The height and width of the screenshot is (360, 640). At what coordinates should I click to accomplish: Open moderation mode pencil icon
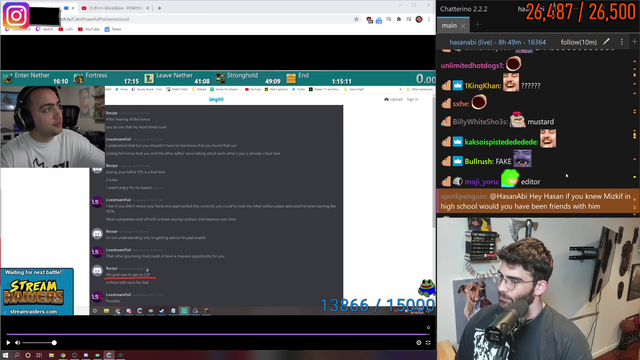coord(607,42)
